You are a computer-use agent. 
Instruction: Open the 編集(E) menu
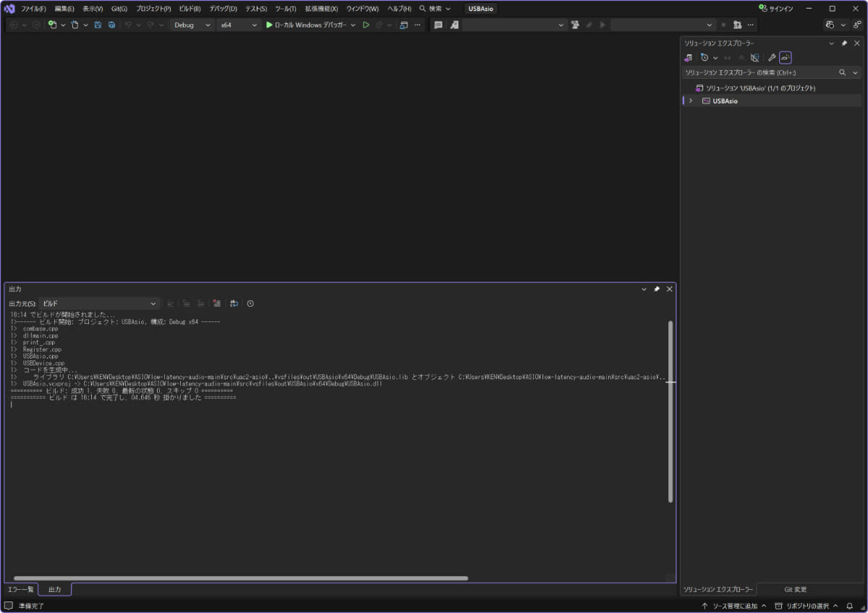(x=64, y=9)
